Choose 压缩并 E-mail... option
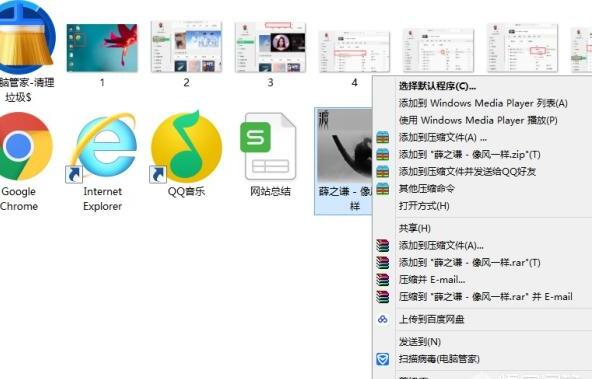The width and height of the screenshot is (592, 379). [x=432, y=280]
